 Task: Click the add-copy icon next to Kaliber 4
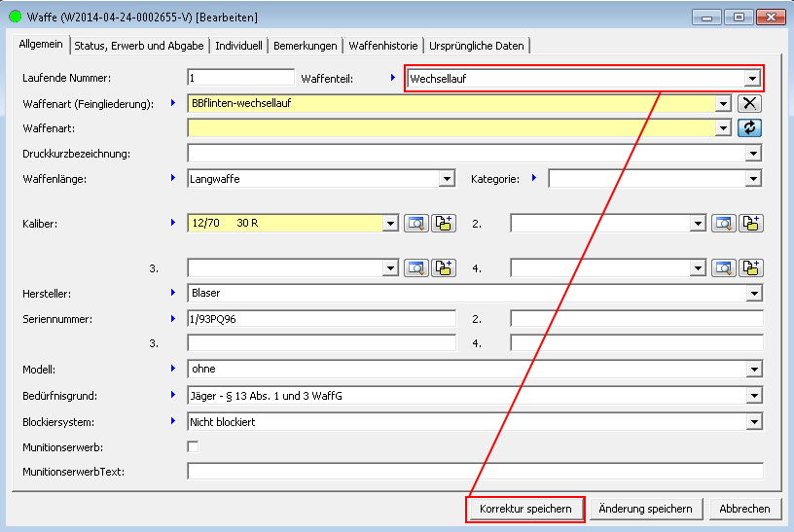click(751, 267)
